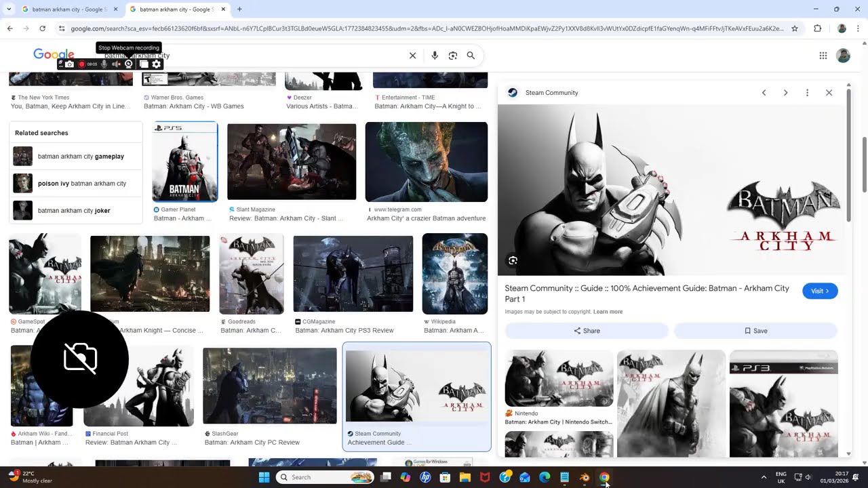The image size is (868, 488).
Task: Open Blender from the taskbar
Action: tap(585, 477)
